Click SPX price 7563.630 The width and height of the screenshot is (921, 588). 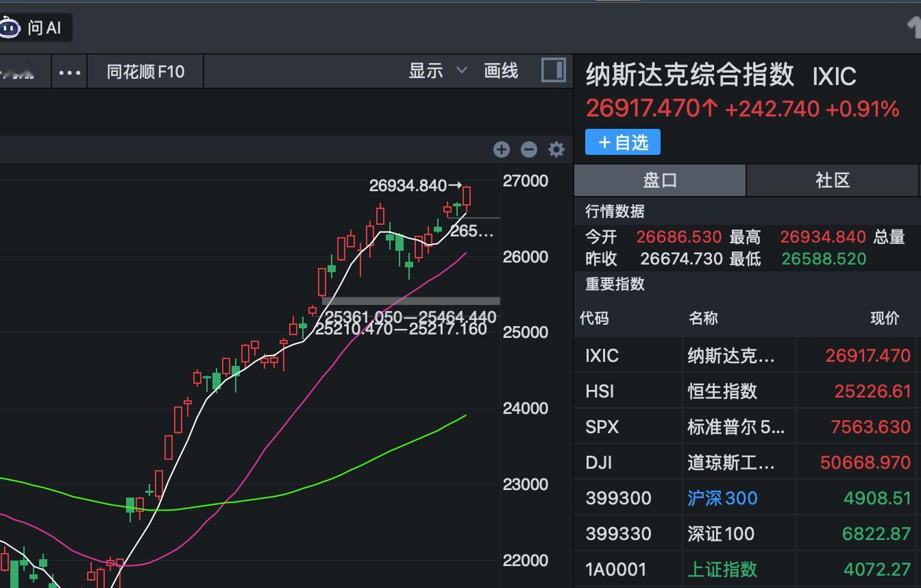[x=870, y=427]
